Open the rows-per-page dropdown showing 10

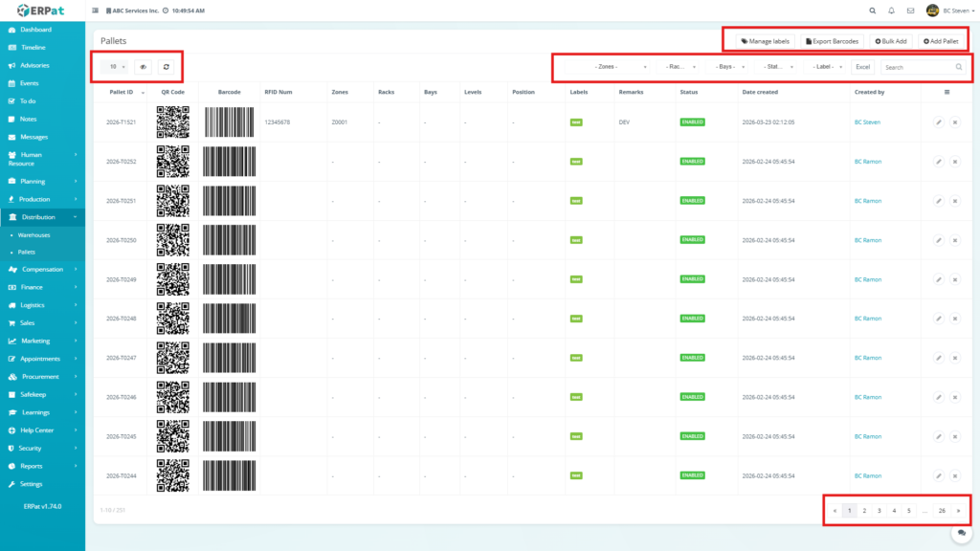(x=116, y=67)
